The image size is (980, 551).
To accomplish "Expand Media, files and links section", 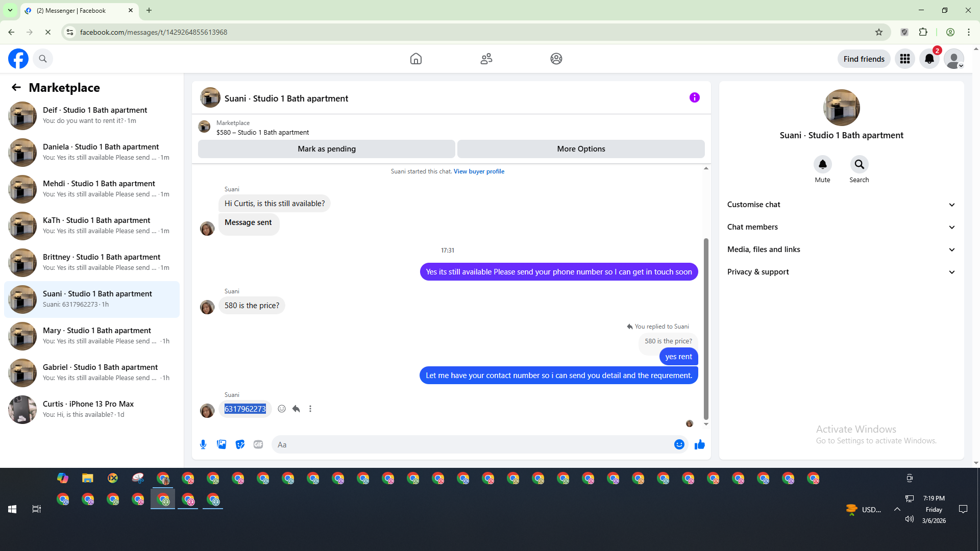I will click(x=841, y=249).
